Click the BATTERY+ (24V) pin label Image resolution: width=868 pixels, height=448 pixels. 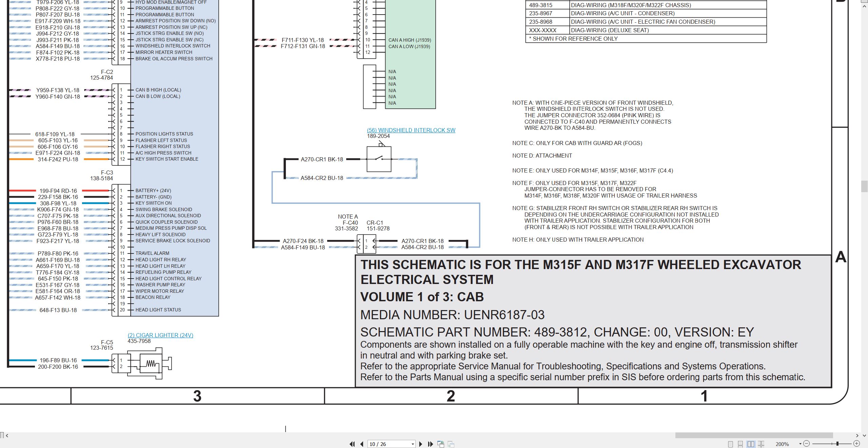[x=153, y=190]
